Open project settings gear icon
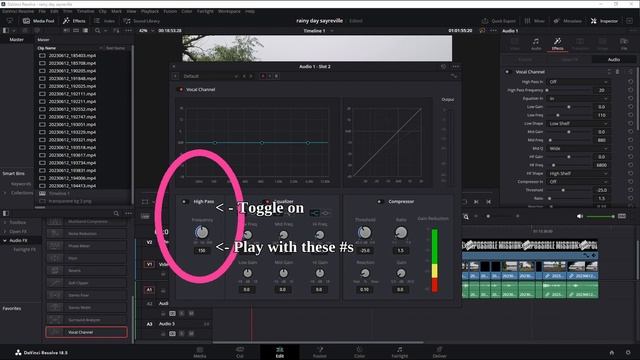Screen dimensions: 640x360 [x=628, y=353]
